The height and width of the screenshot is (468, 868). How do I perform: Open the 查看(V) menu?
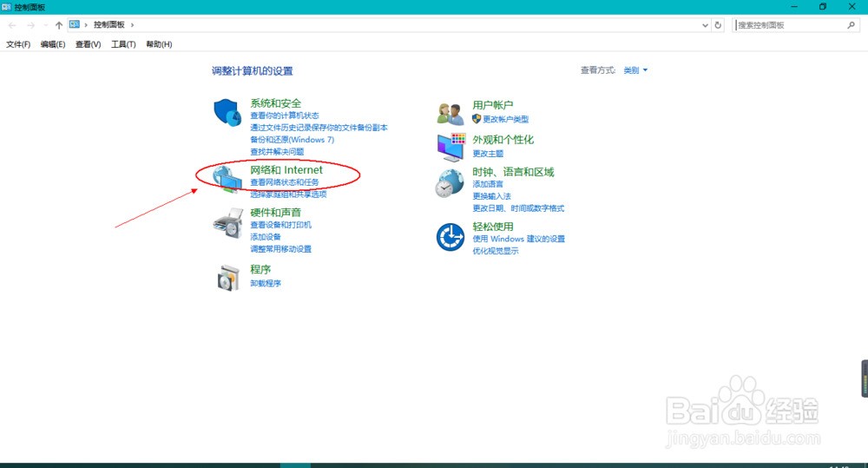(x=88, y=44)
